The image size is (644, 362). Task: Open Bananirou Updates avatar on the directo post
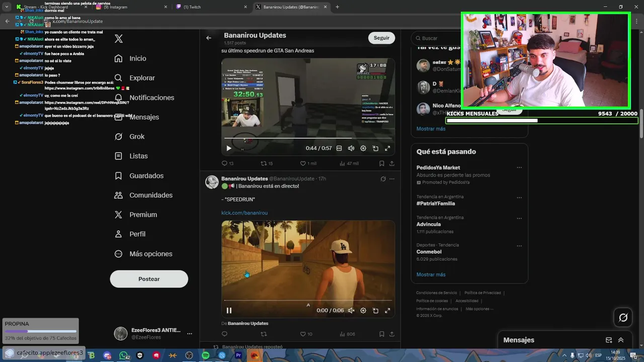[x=212, y=182]
